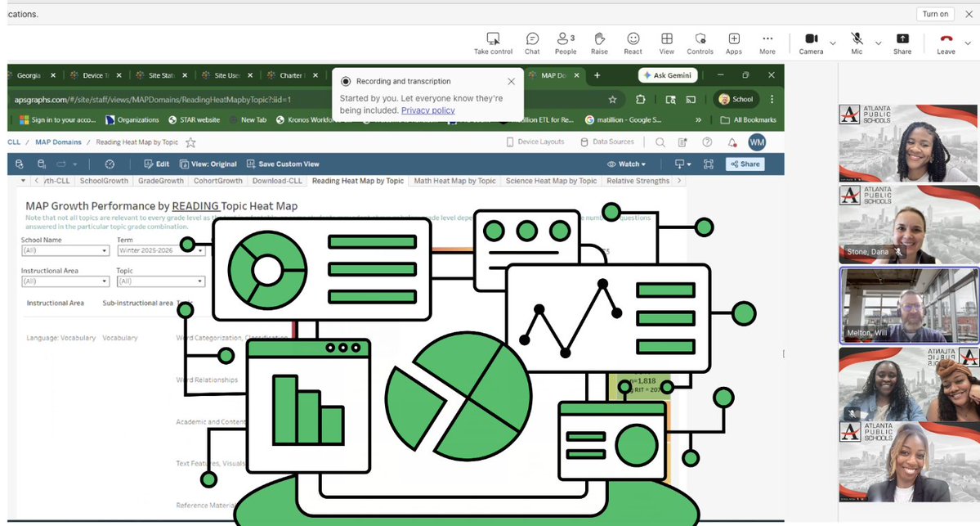Open the Instructional Area dropdown
980x526 pixels.
tap(65, 281)
